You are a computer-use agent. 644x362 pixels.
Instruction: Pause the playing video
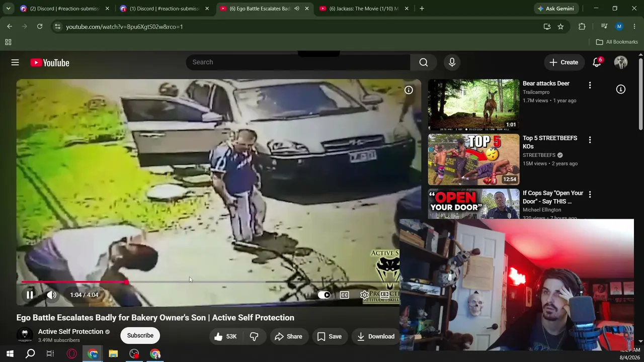[x=30, y=295]
